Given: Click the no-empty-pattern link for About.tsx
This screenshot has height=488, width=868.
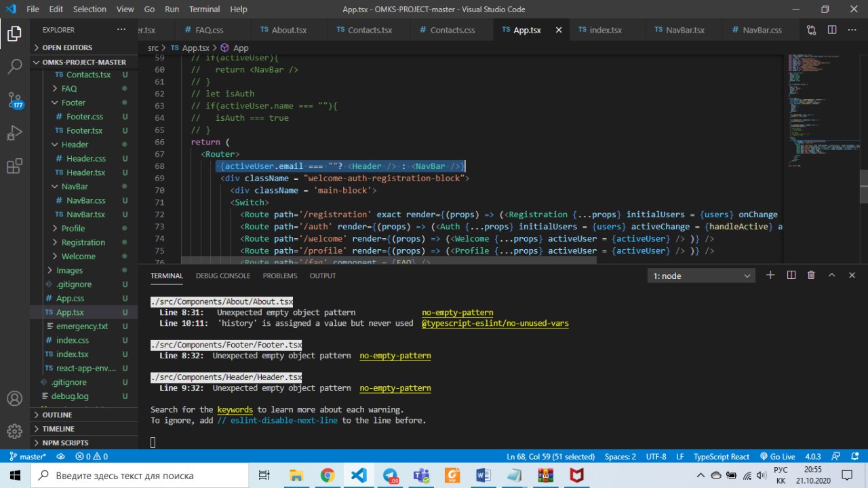Looking at the screenshot, I should click(457, 313).
